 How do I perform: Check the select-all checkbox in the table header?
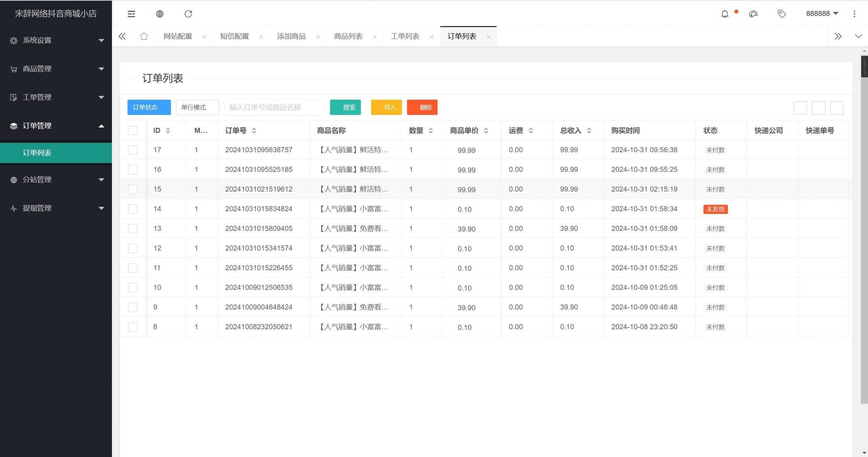click(133, 130)
